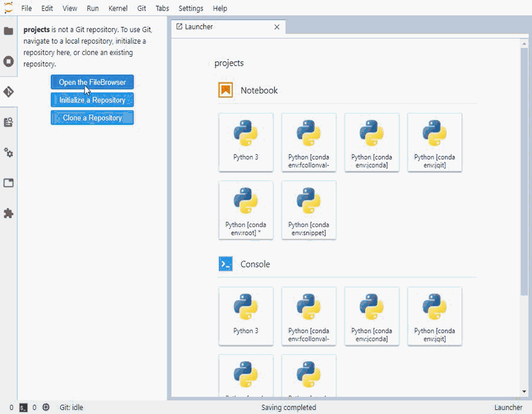Click the Saving completed status message
The image size is (532, 414).
point(288,407)
